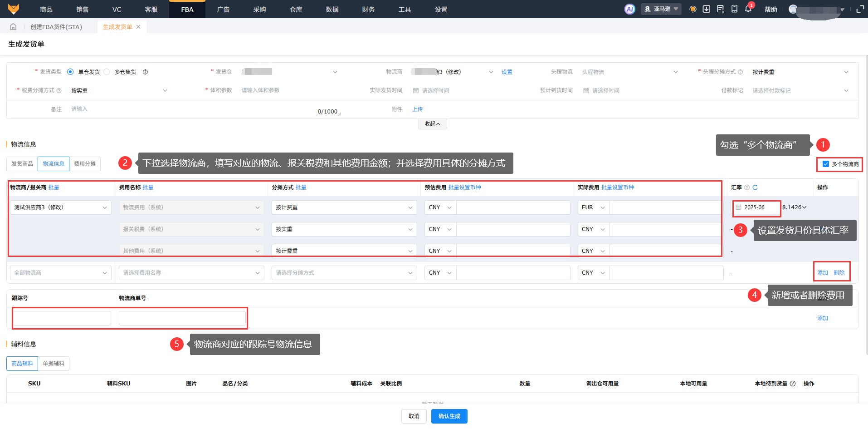Image resolution: width=868 pixels, height=429 pixels.
Task: Select the 单仓发货 radio button
Action: [70, 72]
